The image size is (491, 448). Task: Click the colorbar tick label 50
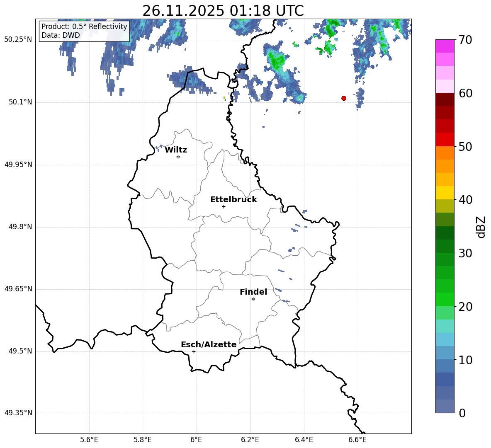tap(466, 147)
